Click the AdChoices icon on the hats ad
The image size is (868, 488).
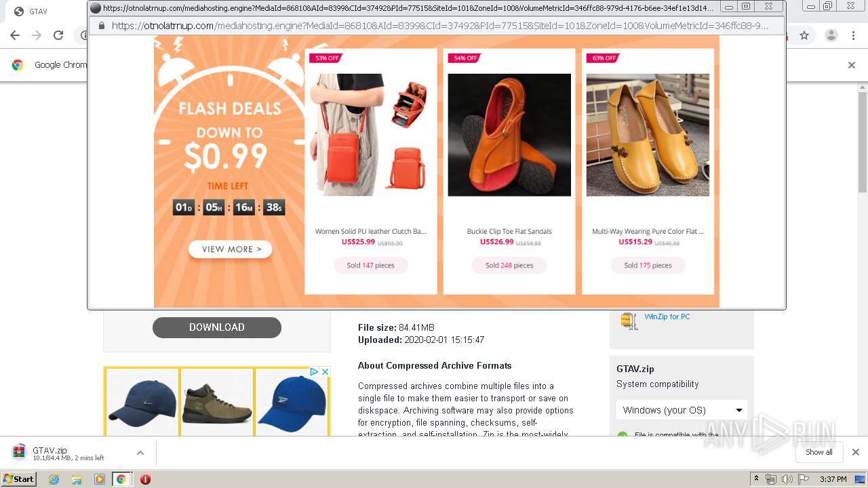click(315, 371)
